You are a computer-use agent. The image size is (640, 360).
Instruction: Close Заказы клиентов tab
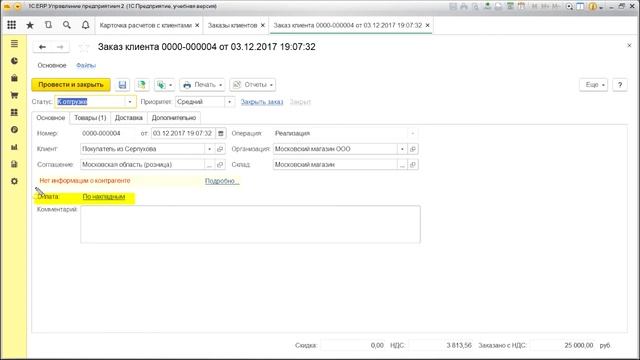coord(263,25)
